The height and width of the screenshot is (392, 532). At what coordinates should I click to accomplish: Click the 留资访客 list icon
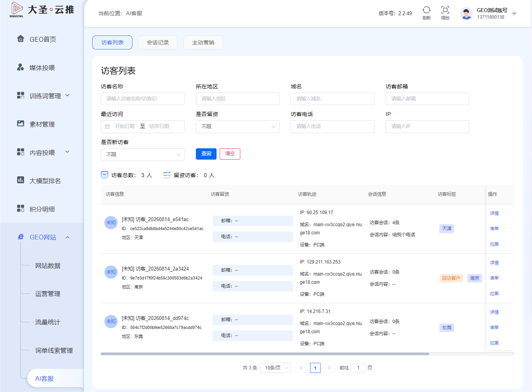(167, 175)
